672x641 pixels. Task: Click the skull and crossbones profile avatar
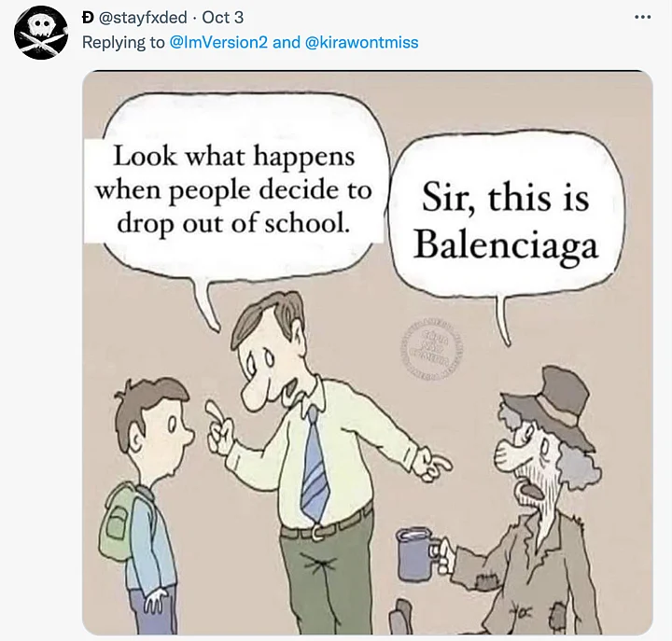coord(41,32)
